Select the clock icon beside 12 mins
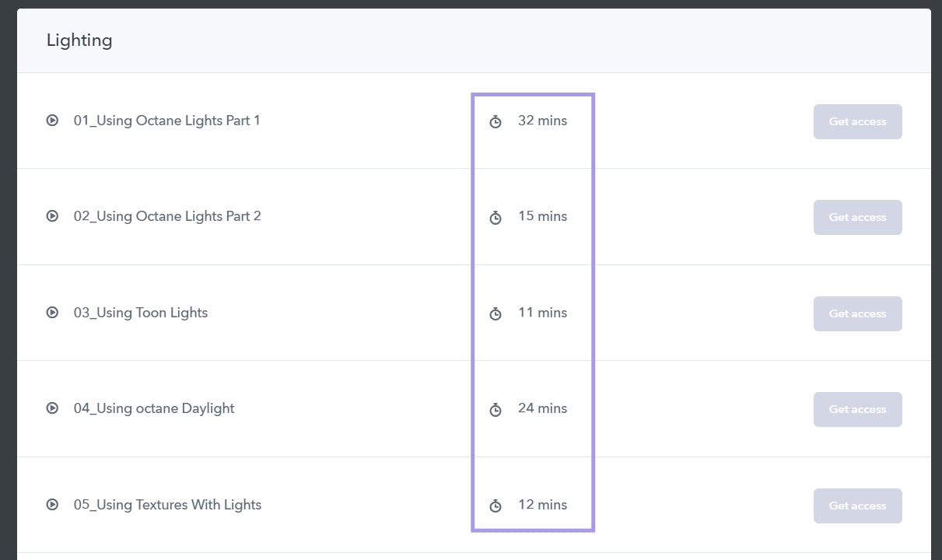This screenshot has width=942, height=560. [496, 506]
